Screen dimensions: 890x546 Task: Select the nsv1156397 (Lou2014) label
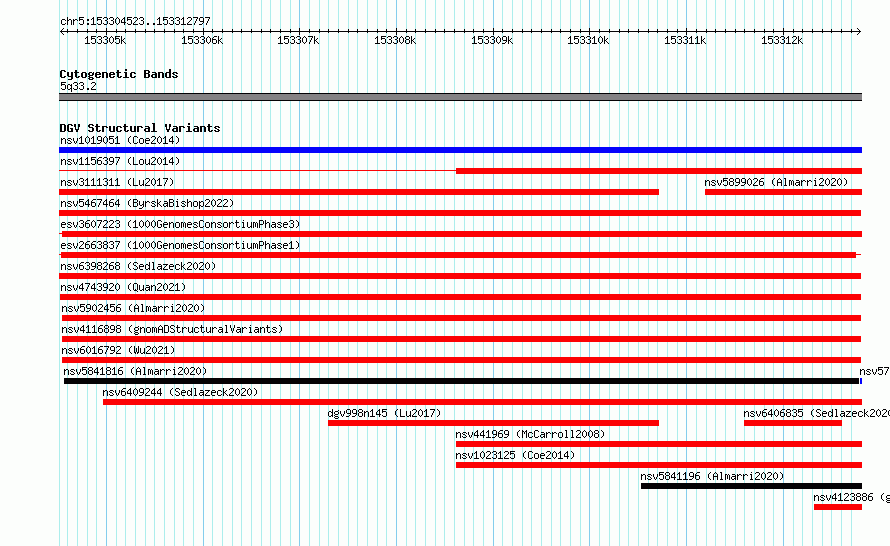120,161
